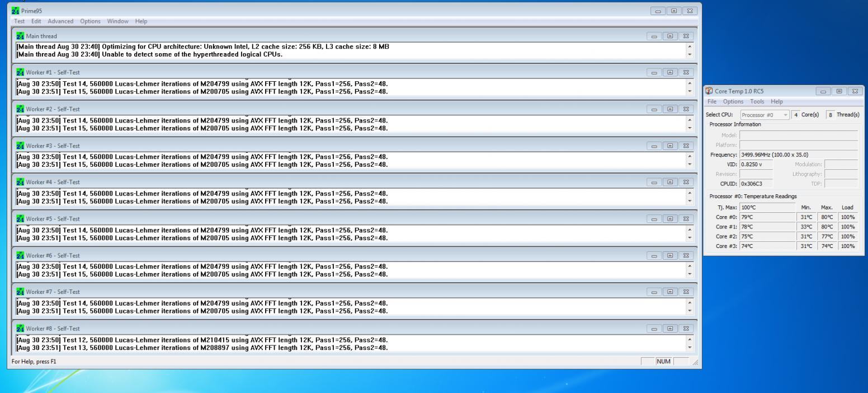Minimize the Worker #2 child window
868x393 pixels.
654,109
